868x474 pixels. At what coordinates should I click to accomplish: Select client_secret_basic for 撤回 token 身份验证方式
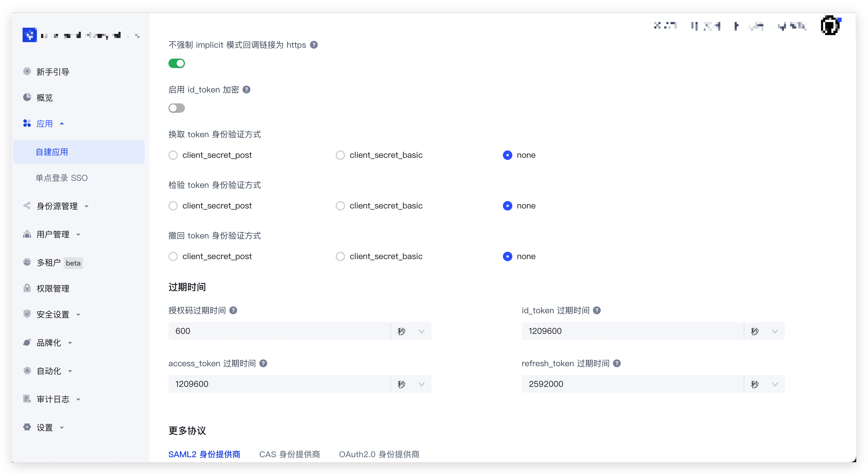340,256
